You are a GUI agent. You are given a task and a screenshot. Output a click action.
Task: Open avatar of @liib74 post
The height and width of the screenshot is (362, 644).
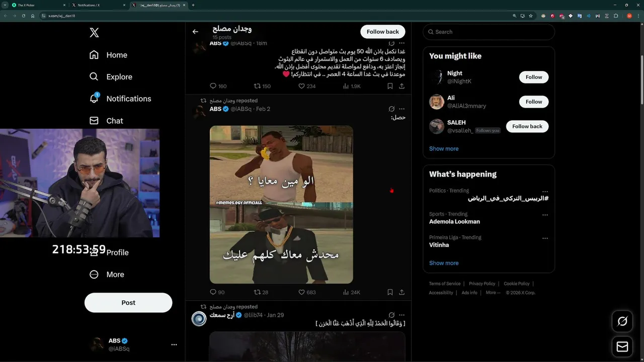click(x=199, y=319)
